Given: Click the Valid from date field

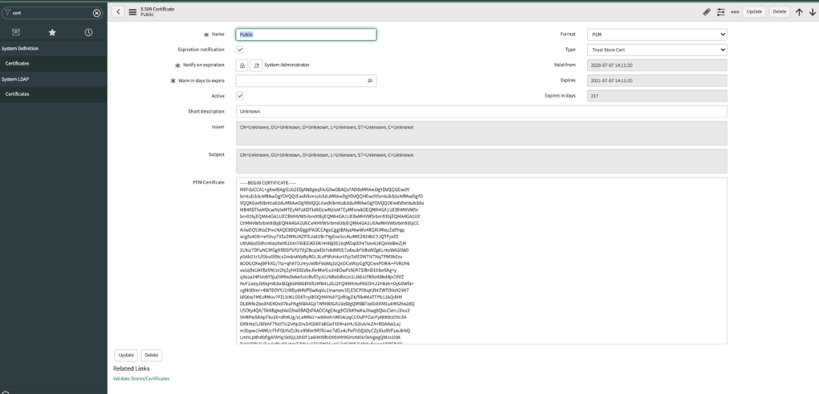Looking at the screenshot, I should click(x=657, y=65).
